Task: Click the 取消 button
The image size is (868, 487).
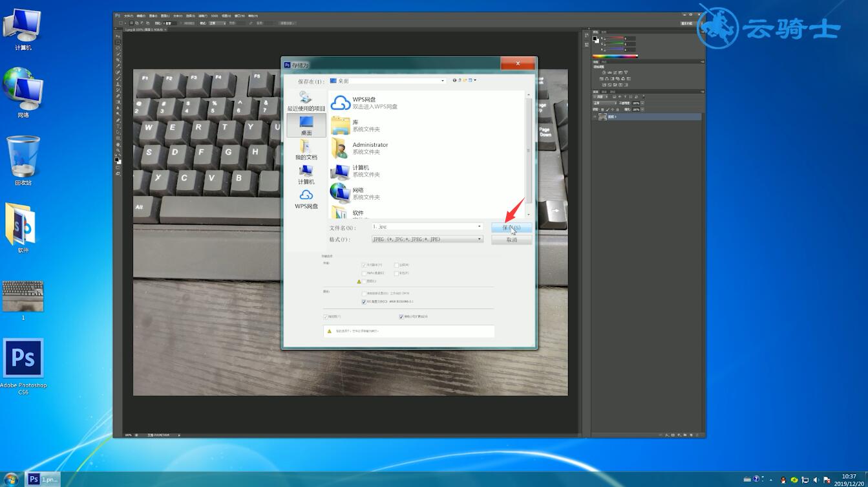Action: 511,239
